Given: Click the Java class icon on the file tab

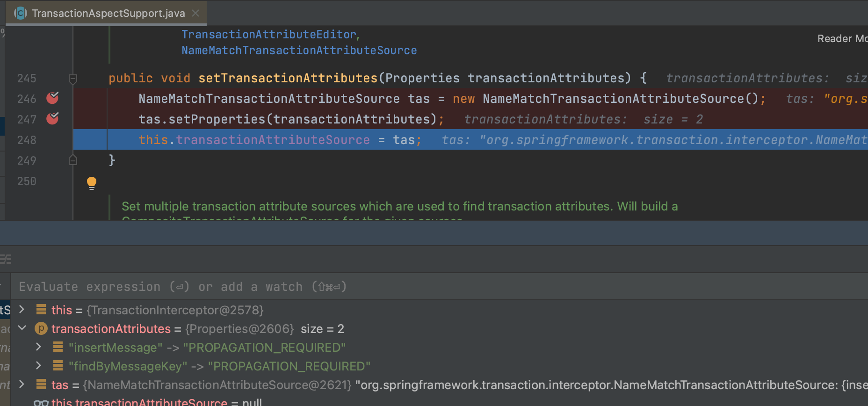Looking at the screenshot, I should (x=21, y=13).
